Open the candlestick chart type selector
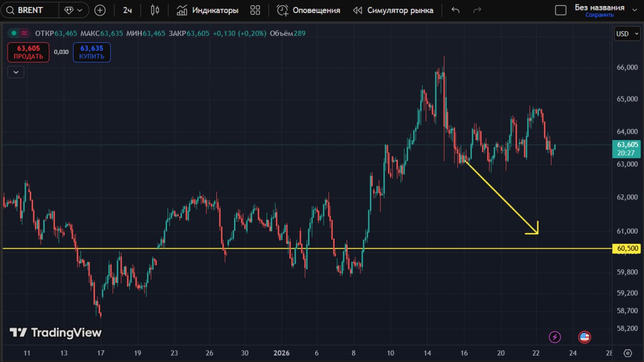The height and width of the screenshot is (362, 644). point(155,10)
